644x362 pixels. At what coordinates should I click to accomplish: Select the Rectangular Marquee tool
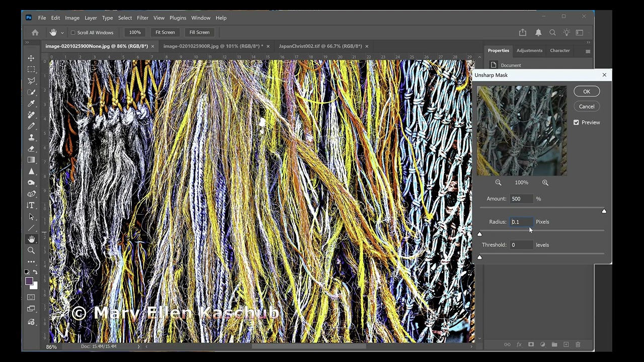coord(31,69)
